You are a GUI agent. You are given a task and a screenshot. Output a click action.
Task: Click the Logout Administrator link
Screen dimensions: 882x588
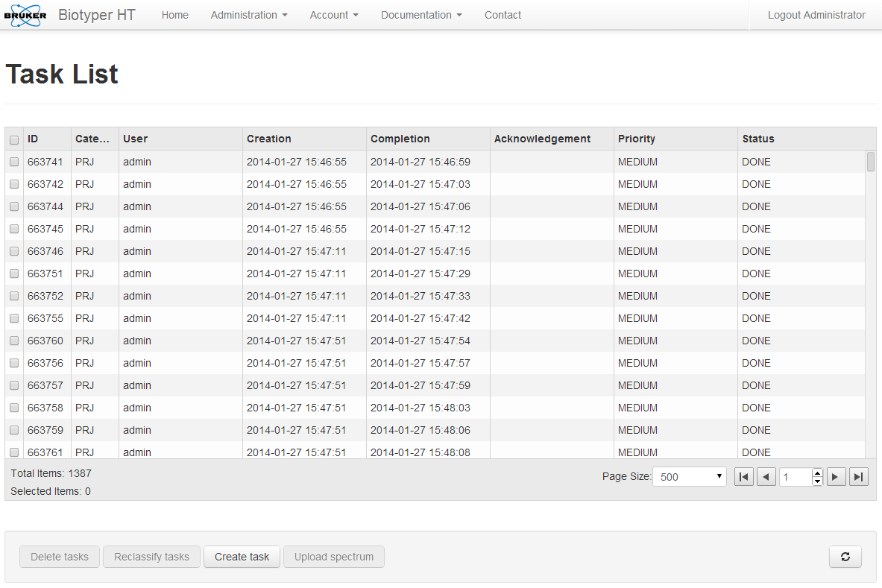(x=816, y=15)
